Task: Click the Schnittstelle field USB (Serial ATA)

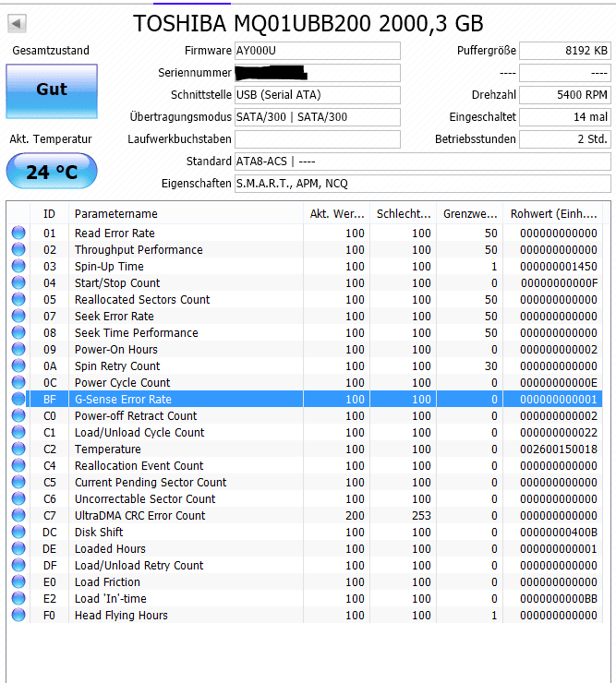Action: click(318, 94)
